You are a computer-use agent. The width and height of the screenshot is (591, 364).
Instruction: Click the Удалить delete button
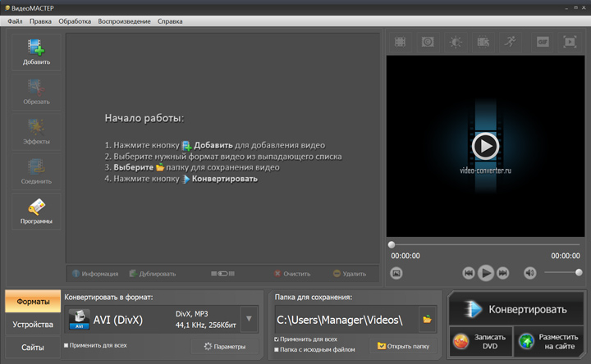[350, 274]
